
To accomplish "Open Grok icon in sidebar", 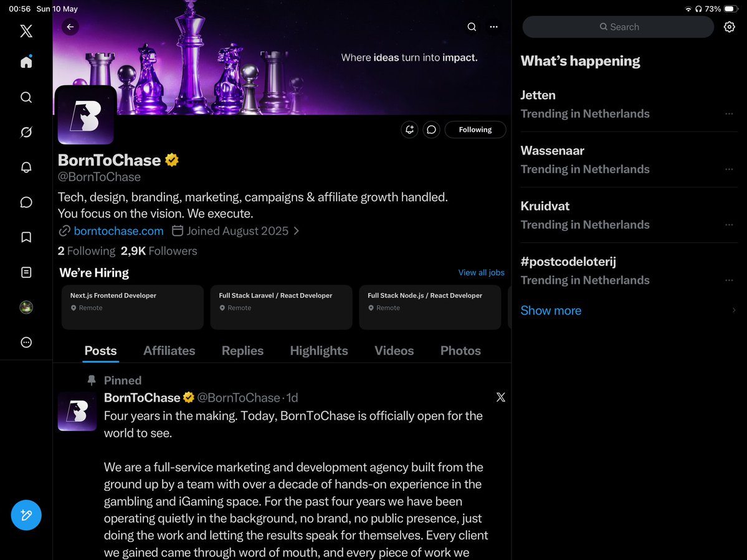I will (26, 132).
